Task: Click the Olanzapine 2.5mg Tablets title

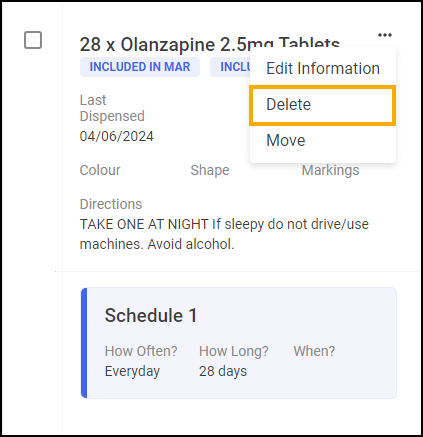Action: pos(210,44)
